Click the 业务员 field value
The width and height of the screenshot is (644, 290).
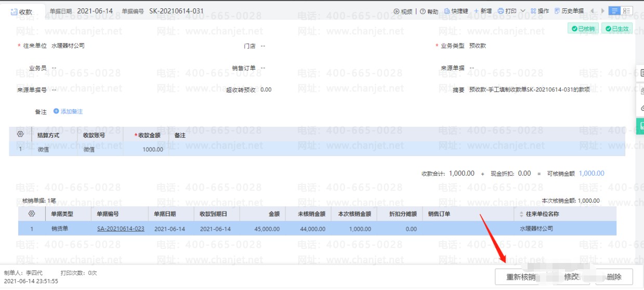click(x=54, y=68)
